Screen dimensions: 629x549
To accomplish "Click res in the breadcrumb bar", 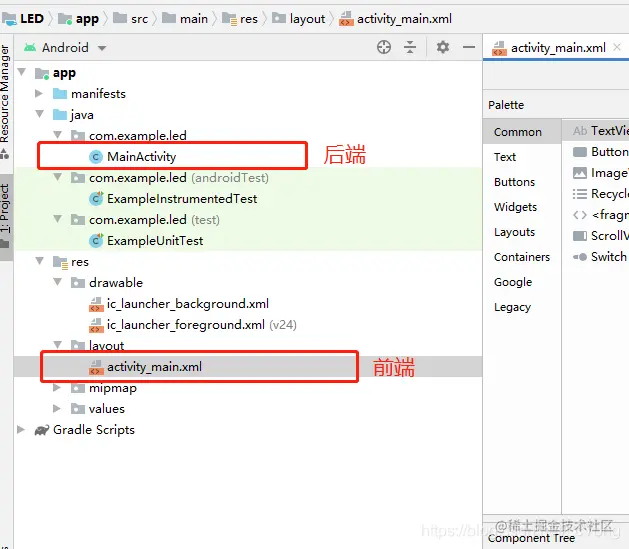I will pyautogui.click(x=249, y=19).
